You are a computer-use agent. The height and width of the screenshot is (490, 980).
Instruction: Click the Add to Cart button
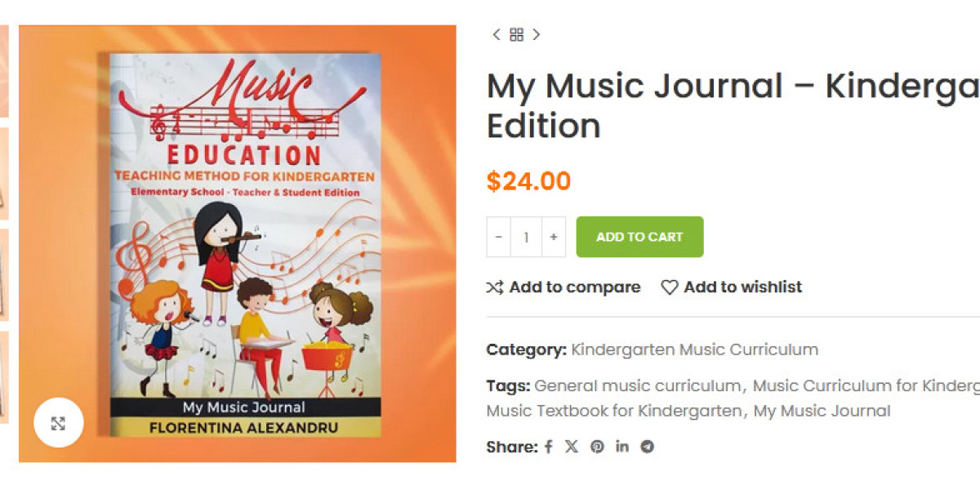coord(639,237)
